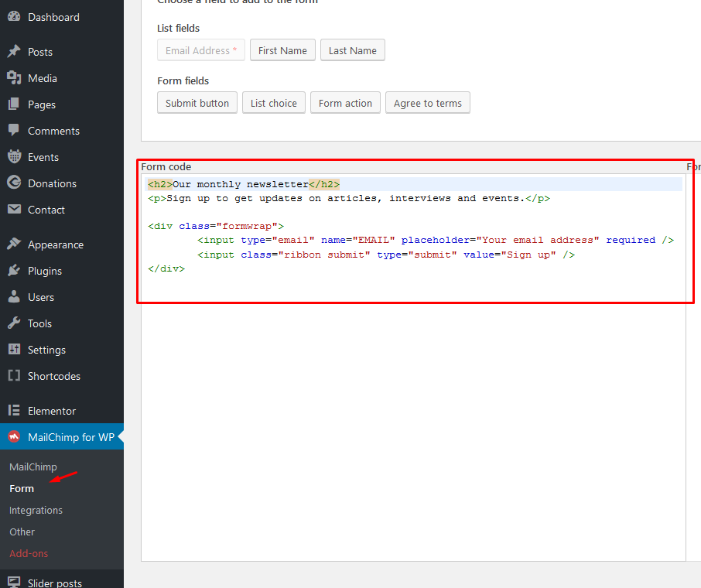The image size is (701, 588).
Task: Insert the List choice field
Action: point(273,103)
